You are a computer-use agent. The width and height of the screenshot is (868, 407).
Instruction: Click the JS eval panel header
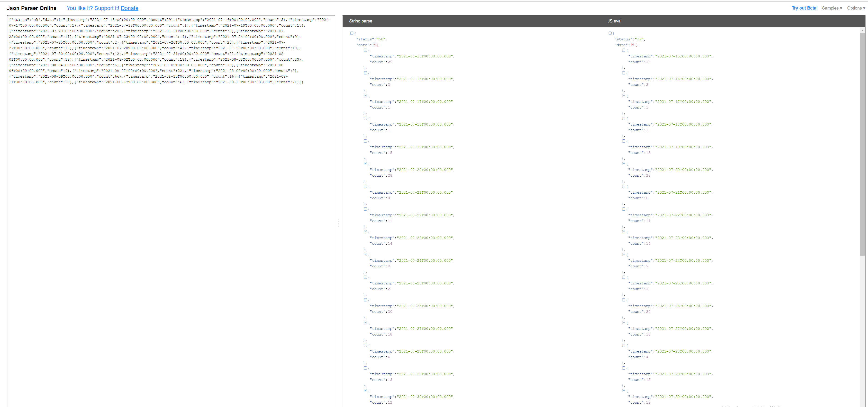[x=614, y=21]
